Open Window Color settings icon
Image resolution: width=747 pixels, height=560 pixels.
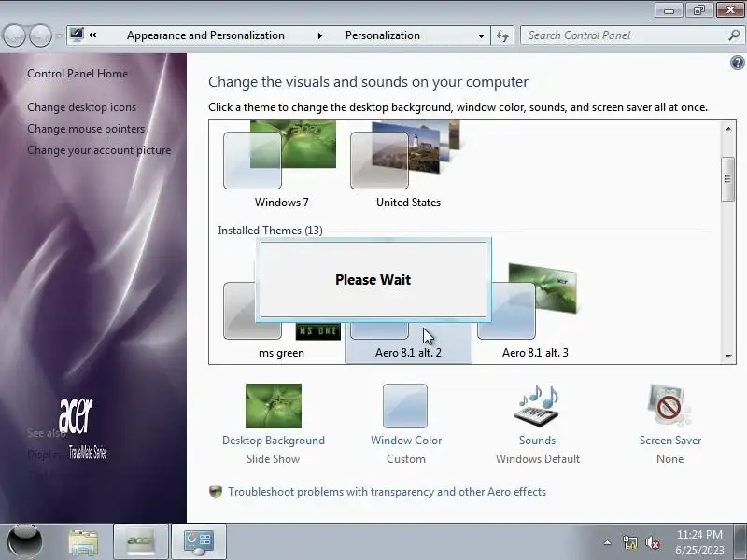click(x=405, y=406)
